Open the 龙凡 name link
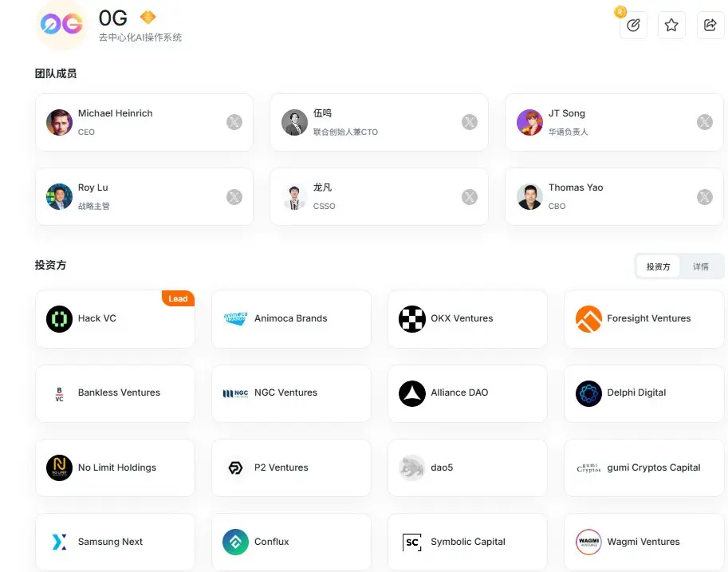Screen dimensions: 728x572 (x=322, y=187)
